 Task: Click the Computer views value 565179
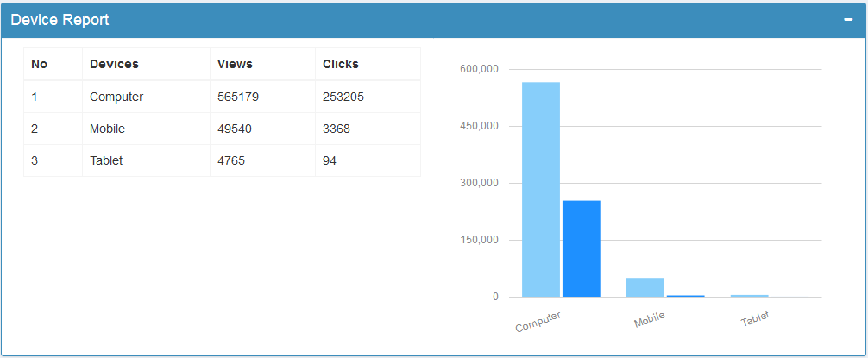238,97
